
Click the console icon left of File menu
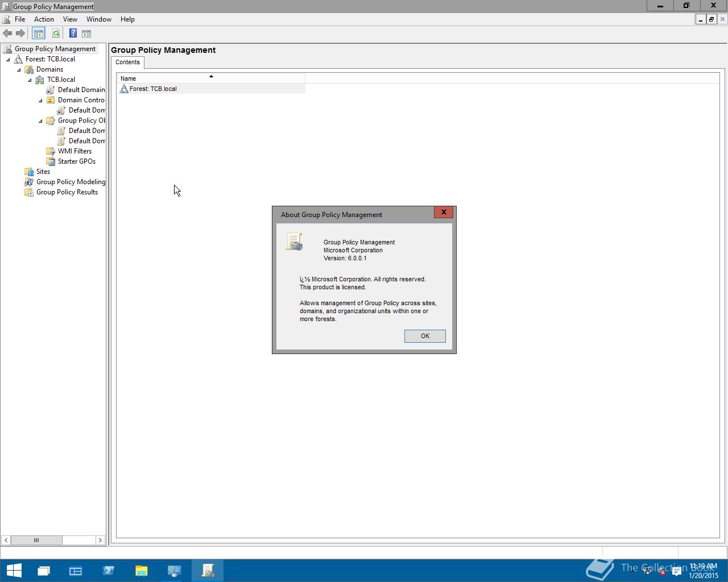6,19
